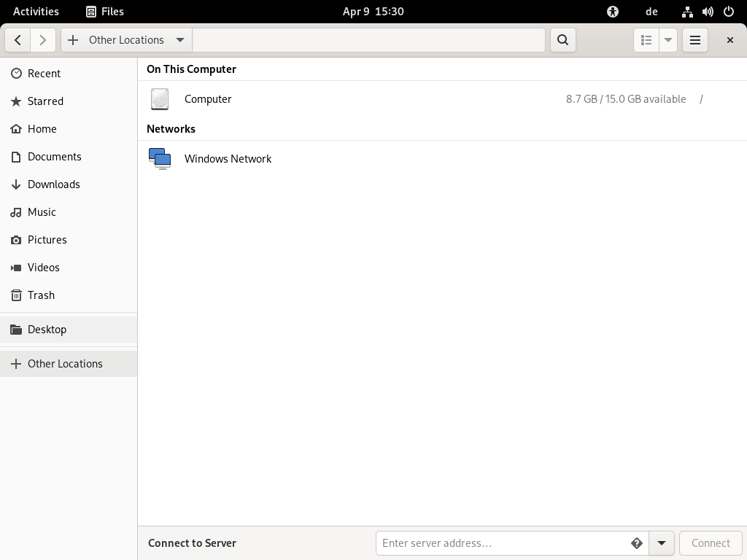Open Downloads in the sidebar
747x560 pixels.
click(69, 184)
